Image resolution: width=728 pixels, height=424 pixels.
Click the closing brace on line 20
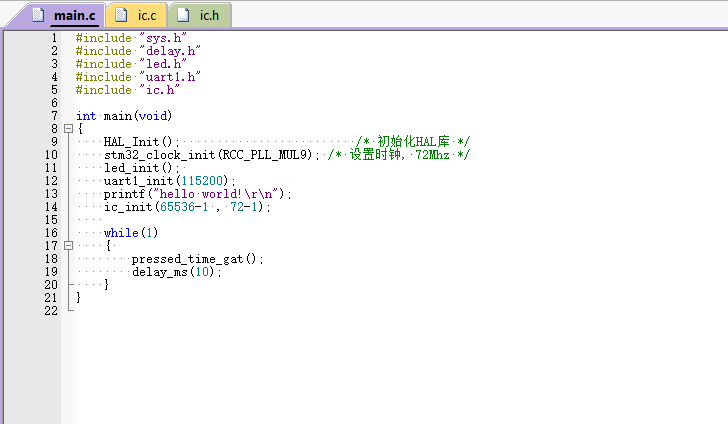[106, 284]
